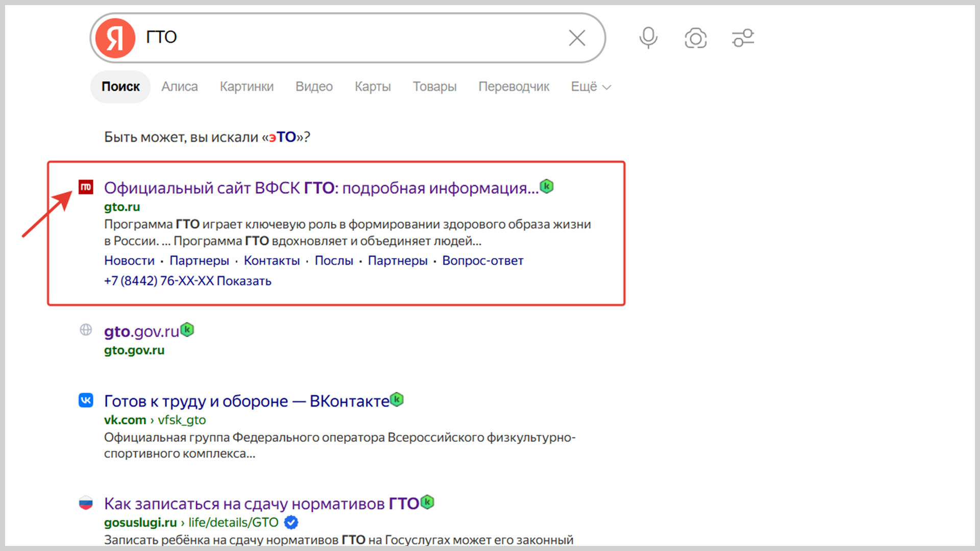Screen dimensions: 980x551
Task: Click the VK favicon next to ВКонтакте result
Action: coord(86,400)
